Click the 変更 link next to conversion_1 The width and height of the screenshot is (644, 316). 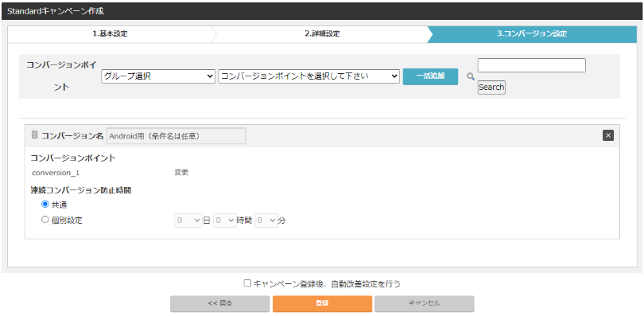click(x=181, y=173)
